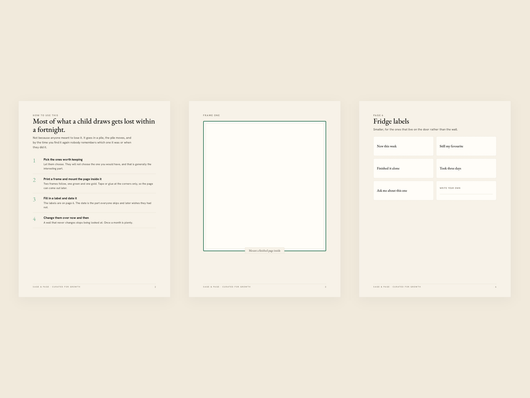Click inside the green-bordered frame area
The image size is (530, 398).
[265, 186]
